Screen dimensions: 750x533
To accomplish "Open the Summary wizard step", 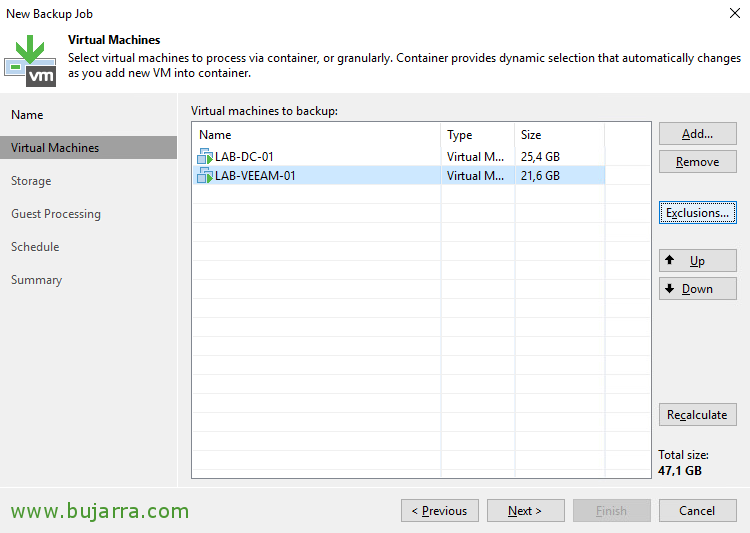I will pyautogui.click(x=36, y=280).
